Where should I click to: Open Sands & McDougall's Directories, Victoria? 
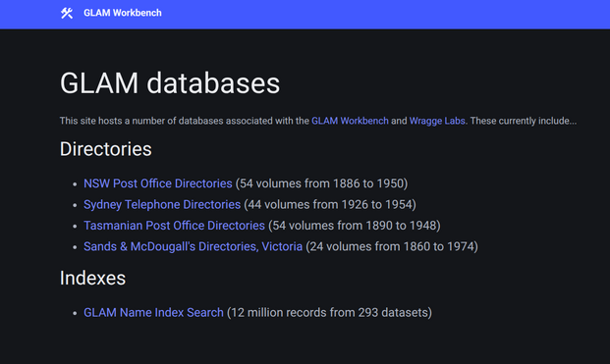coord(193,246)
